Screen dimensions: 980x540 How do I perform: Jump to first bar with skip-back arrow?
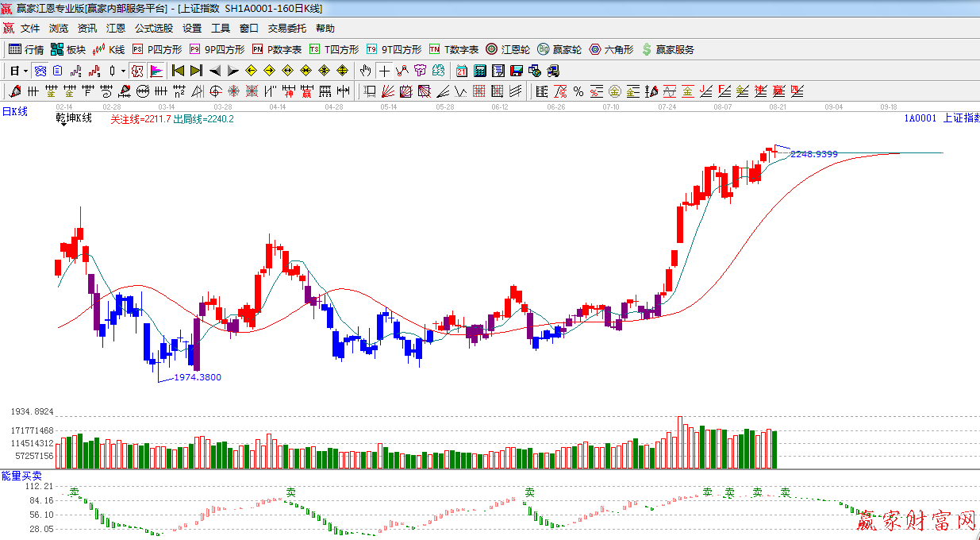tap(178, 71)
